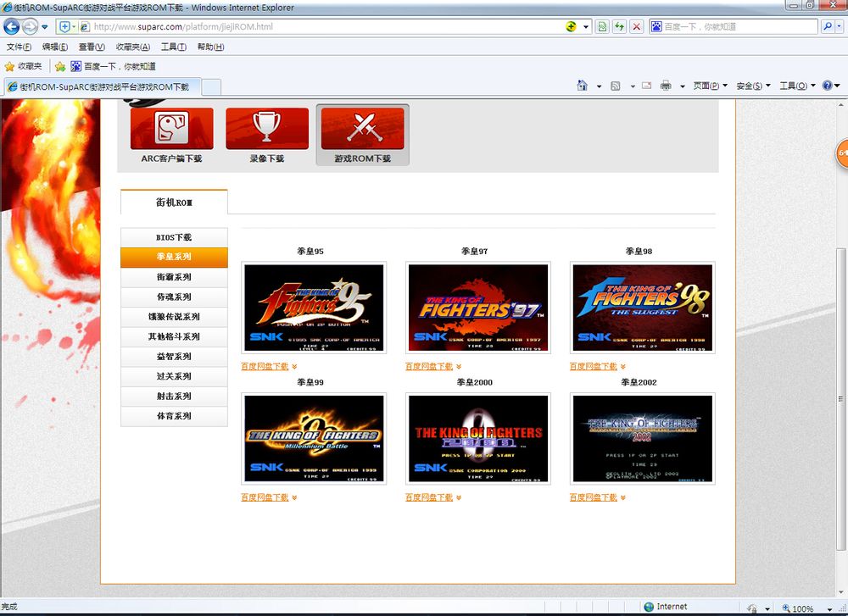Select the 街机ROM-SupARC browser tab

[103, 86]
